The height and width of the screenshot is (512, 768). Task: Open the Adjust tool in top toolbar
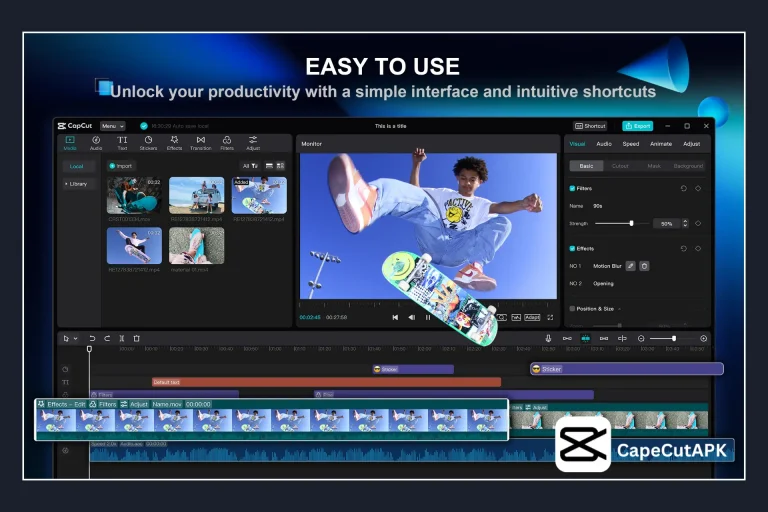coord(253,143)
